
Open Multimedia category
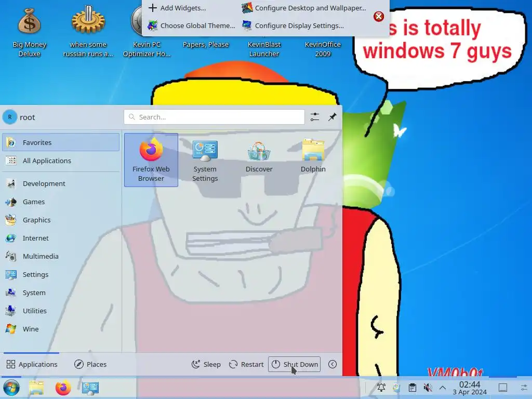click(x=61, y=256)
